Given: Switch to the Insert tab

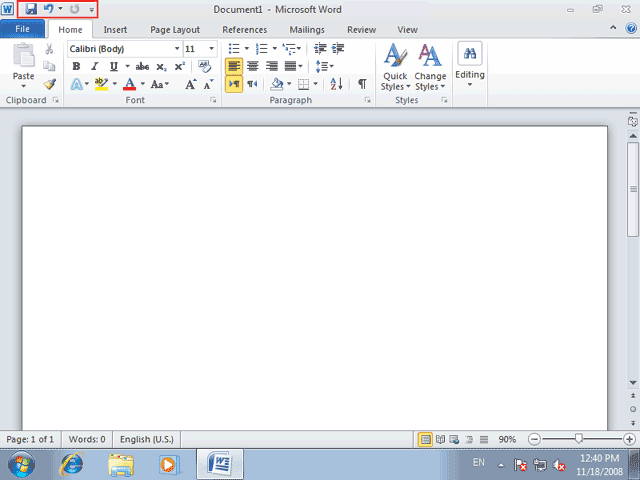Looking at the screenshot, I should pyautogui.click(x=115, y=30).
